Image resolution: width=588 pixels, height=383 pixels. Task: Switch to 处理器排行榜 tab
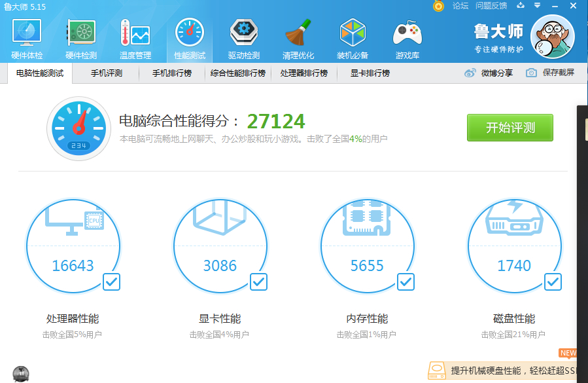[304, 73]
